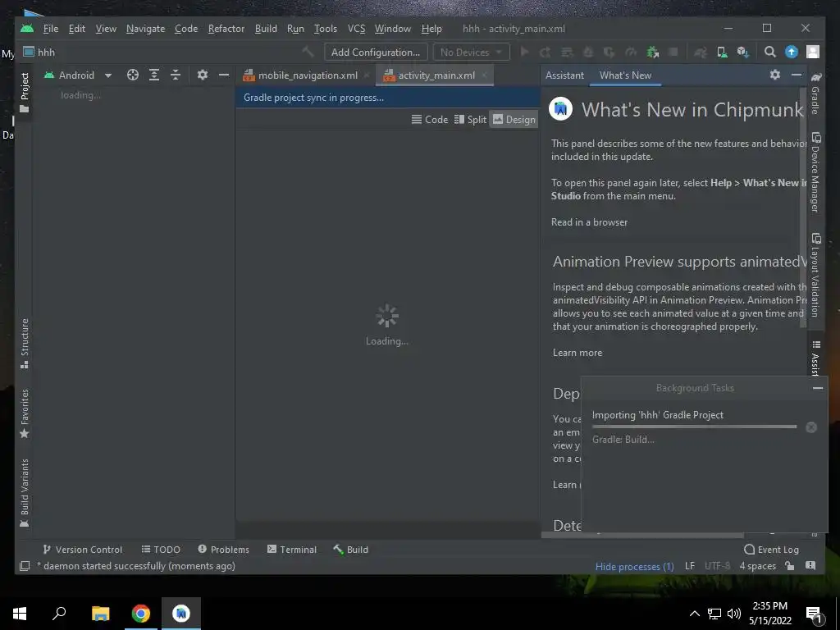Click the What's New vertical scrollbar
Screen dimensions: 840x630
802,208
